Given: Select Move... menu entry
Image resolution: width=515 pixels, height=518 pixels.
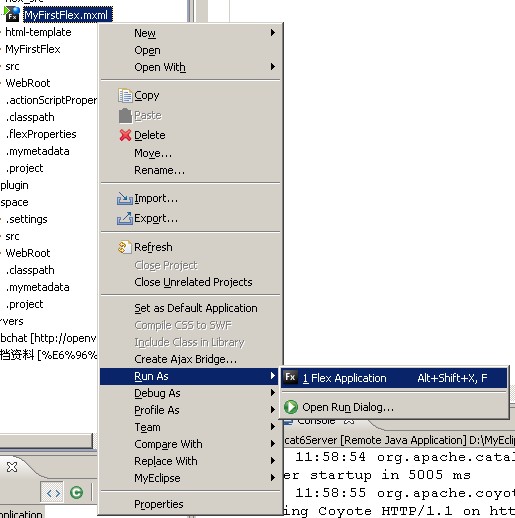Looking at the screenshot, I should (x=191, y=153).
